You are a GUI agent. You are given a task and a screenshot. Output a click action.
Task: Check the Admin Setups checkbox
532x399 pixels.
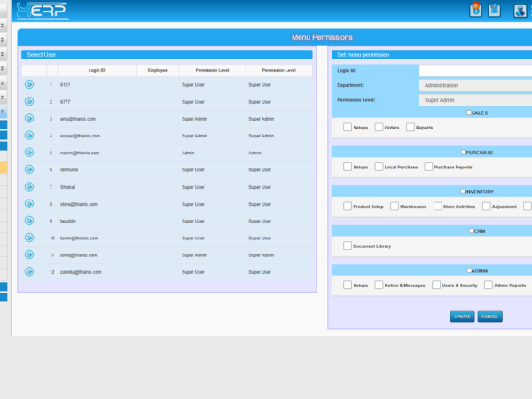coord(348,285)
